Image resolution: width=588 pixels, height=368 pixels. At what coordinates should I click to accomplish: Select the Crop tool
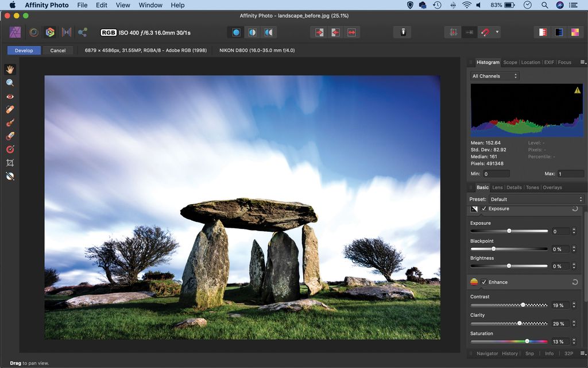[x=9, y=163]
